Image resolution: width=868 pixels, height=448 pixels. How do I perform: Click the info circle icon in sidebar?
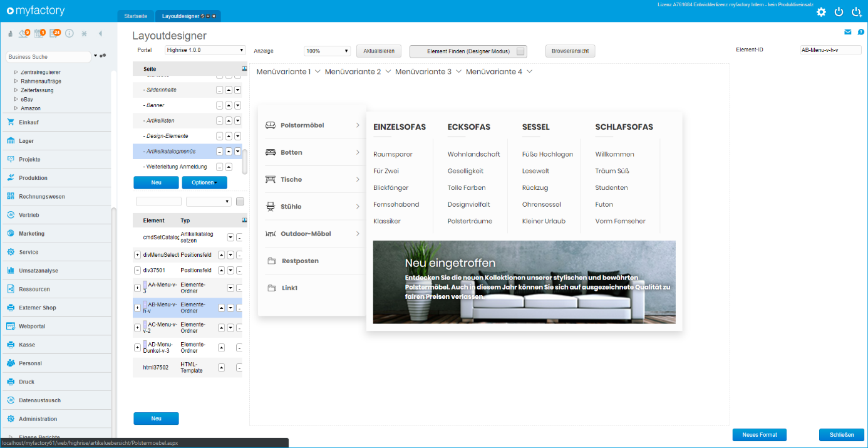(70, 33)
